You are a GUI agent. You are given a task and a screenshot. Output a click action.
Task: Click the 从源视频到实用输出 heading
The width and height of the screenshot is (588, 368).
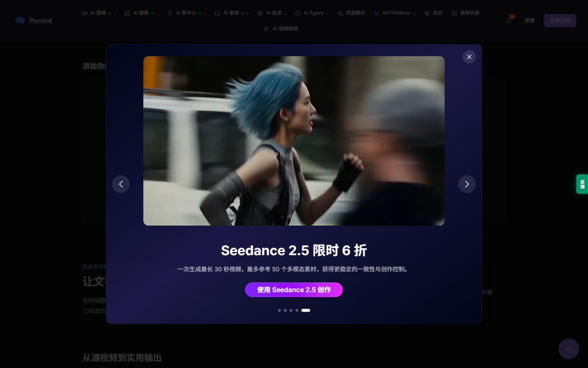[x=122, y=358]
